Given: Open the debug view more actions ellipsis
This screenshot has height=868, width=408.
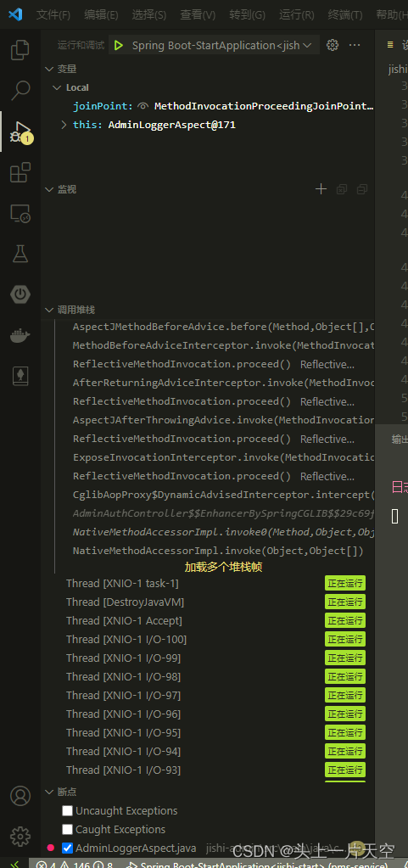Looking at the screenshot, I should pyautogui.click(x=355, y=45).
